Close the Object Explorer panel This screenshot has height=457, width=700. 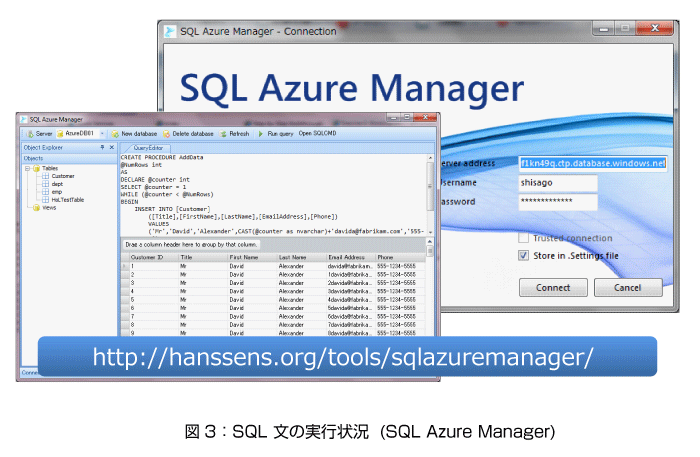click(x=112, y=147)
